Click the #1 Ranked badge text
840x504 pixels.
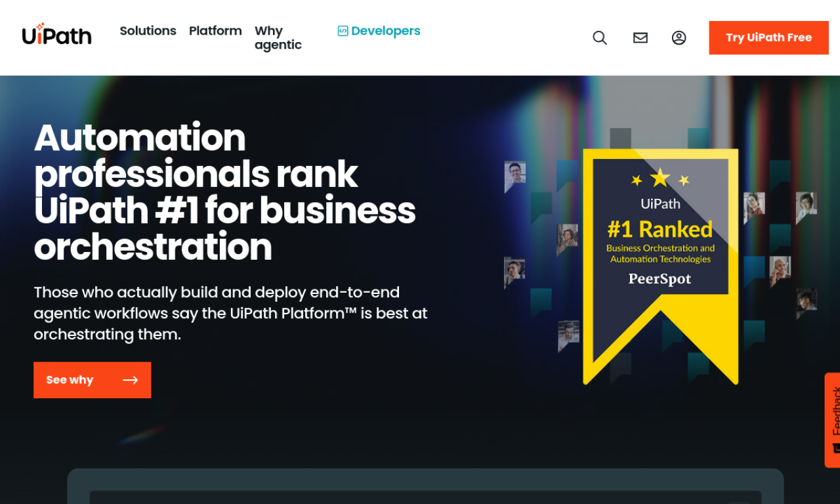click(660, 229)
